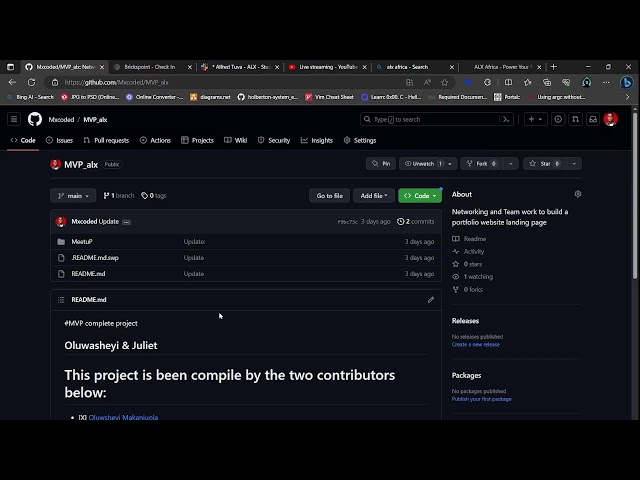The image size is (640, 480).
Task: Open the Bing Copilot sidebar icon
Action: tap(627, 82)
